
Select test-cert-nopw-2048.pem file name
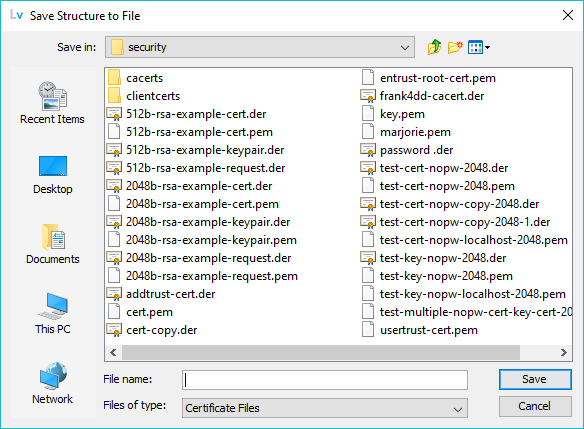click(x=447, y=186)
